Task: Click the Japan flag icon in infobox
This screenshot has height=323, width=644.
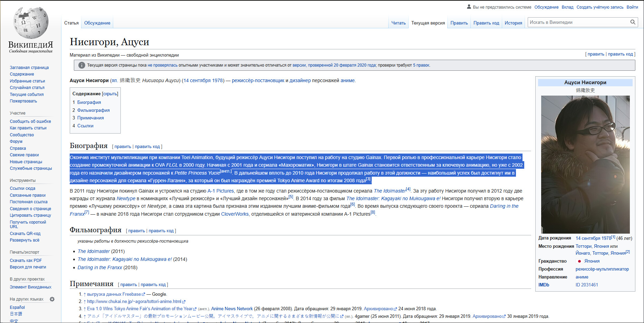Action: (x=579, y=261)
